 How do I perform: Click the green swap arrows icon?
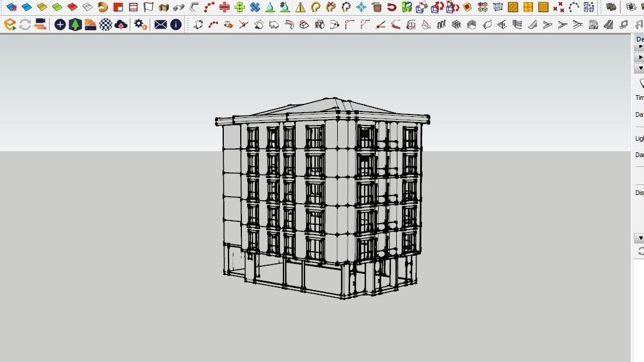click(407, 7)
